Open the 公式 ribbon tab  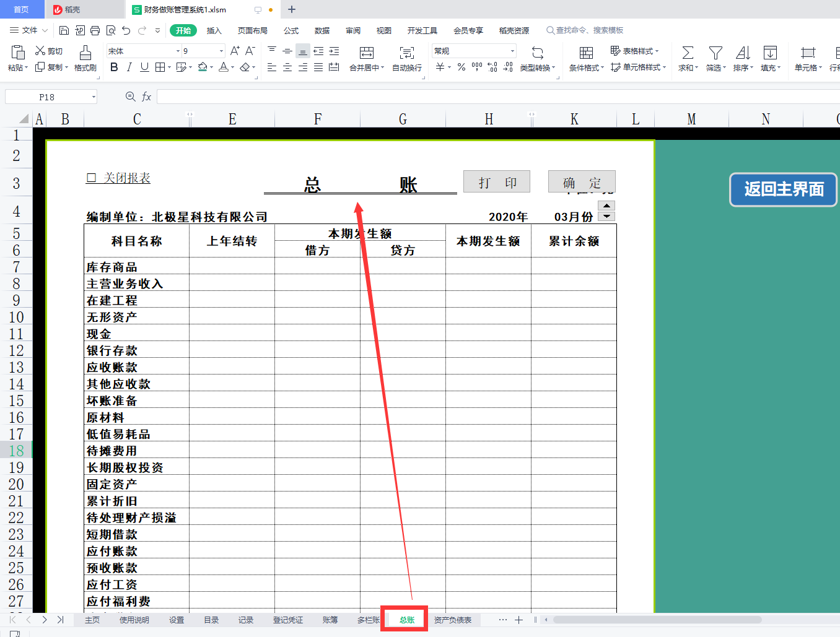(x=291, y=30)
